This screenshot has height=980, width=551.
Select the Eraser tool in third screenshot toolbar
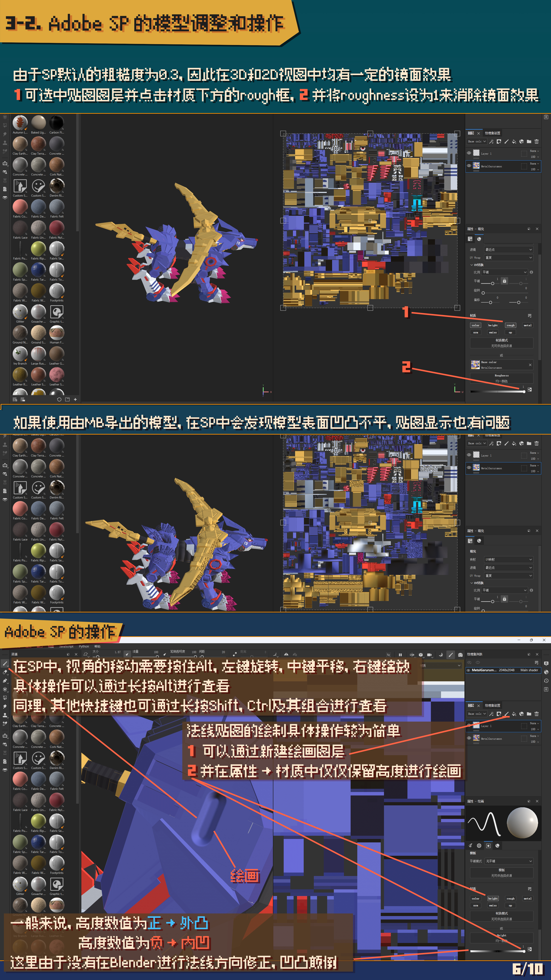coord(5,673)
